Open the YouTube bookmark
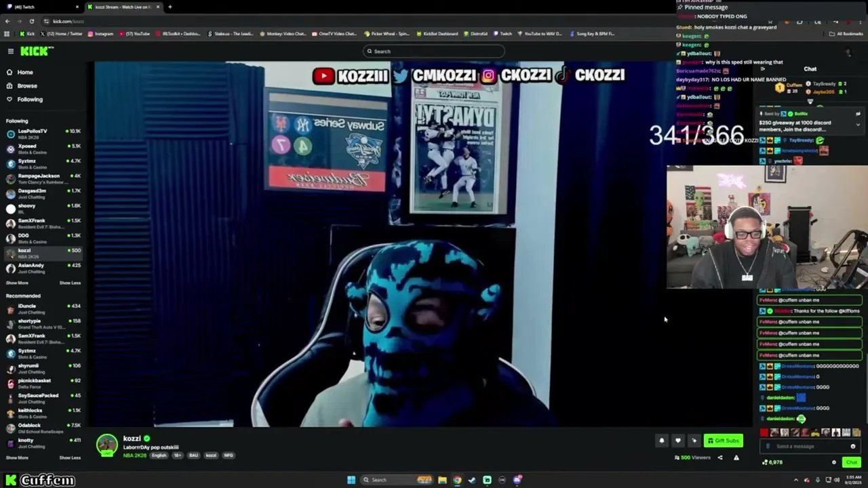This screenshot has height=488, width=868. pyautogui.click(x=134, y=34)
